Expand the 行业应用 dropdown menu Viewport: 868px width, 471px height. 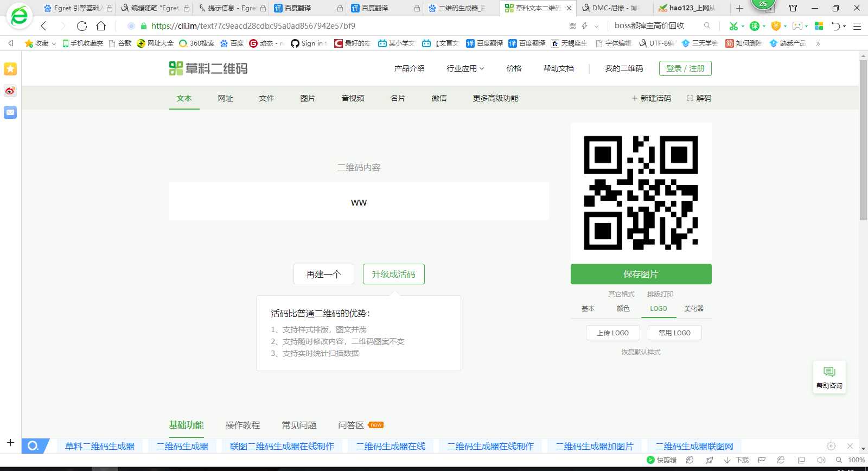(465, 68)
